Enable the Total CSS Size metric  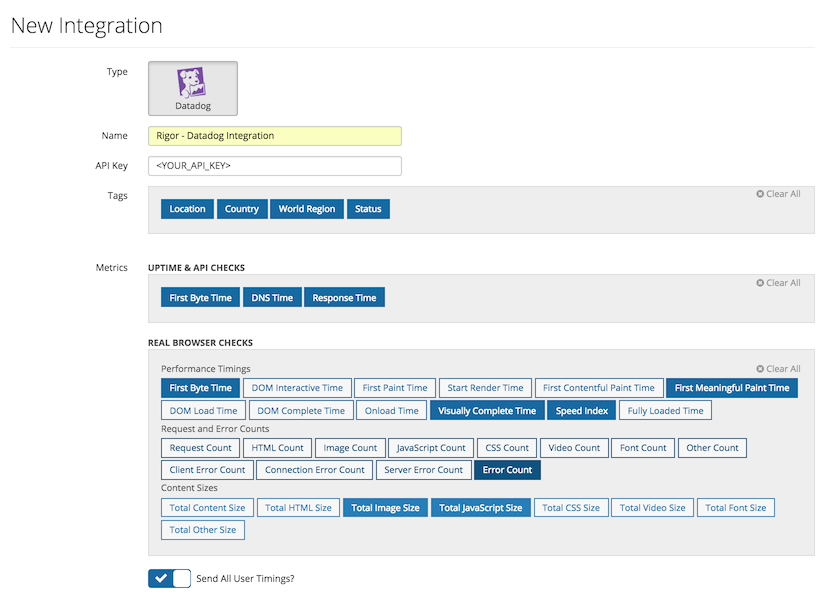click(571, 508)
